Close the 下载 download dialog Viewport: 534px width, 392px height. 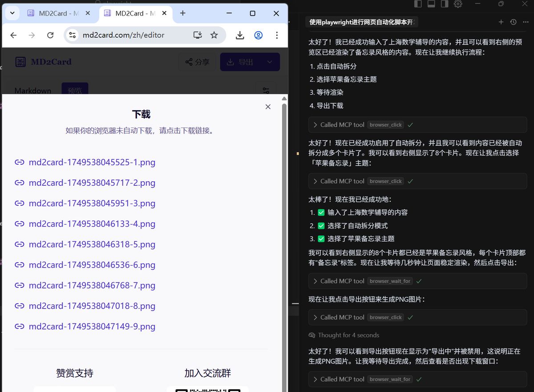[x=268, y=107]
